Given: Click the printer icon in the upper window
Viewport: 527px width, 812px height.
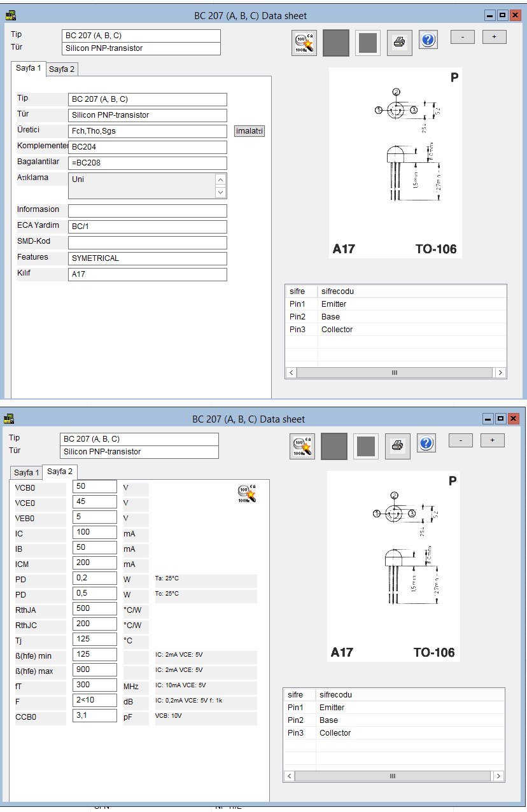Looking at the screenshot, I should click(399, 43).
